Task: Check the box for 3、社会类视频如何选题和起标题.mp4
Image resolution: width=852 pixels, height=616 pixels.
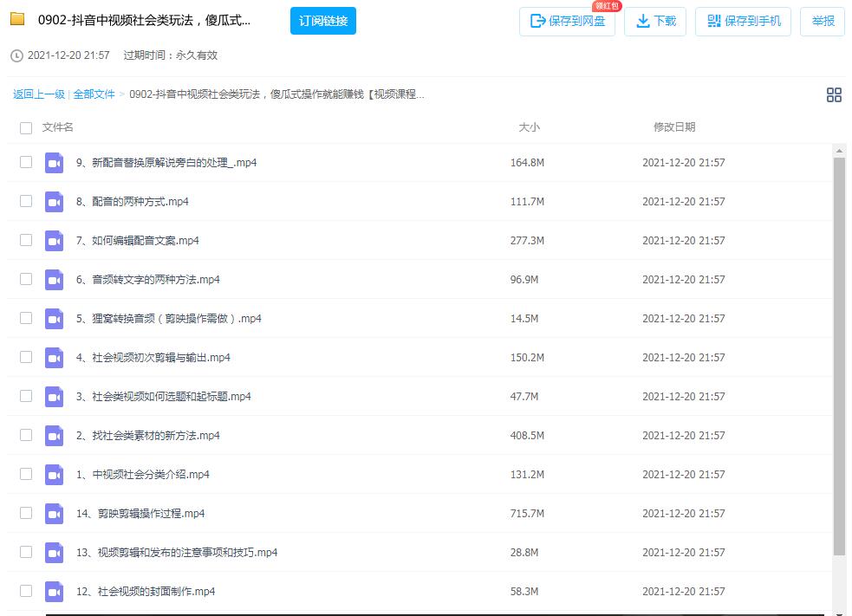Action: coord(25,396)
